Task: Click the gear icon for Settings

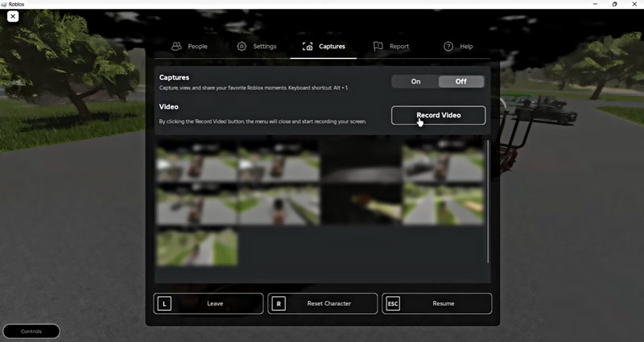Action: (x=242, y=47)
